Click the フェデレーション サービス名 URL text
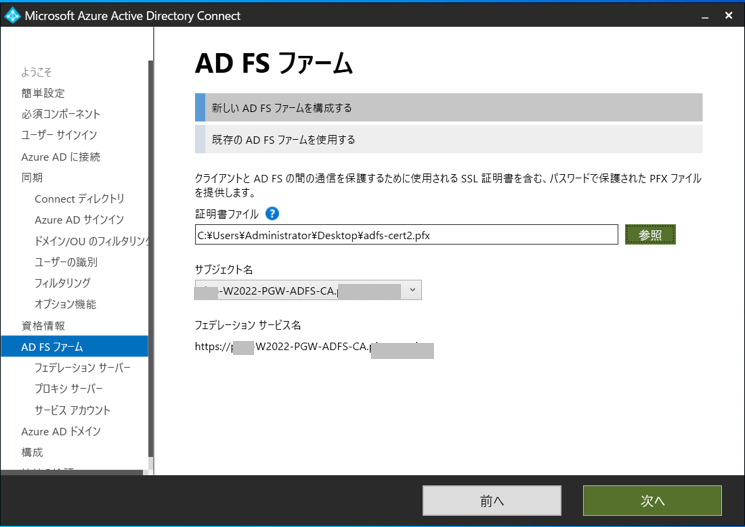This screenshot has width=745, height=527. click(x=314, y=347)
